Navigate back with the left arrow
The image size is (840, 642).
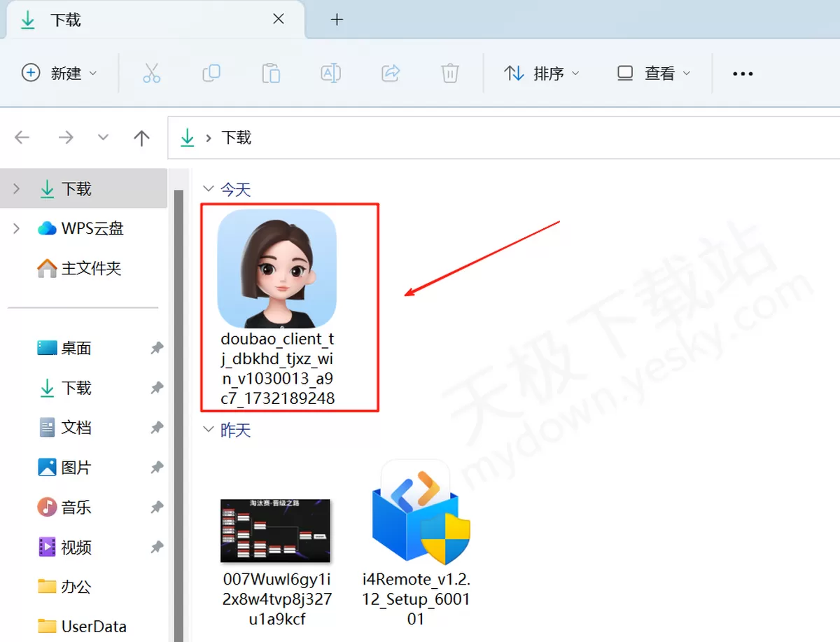[22, 138]
